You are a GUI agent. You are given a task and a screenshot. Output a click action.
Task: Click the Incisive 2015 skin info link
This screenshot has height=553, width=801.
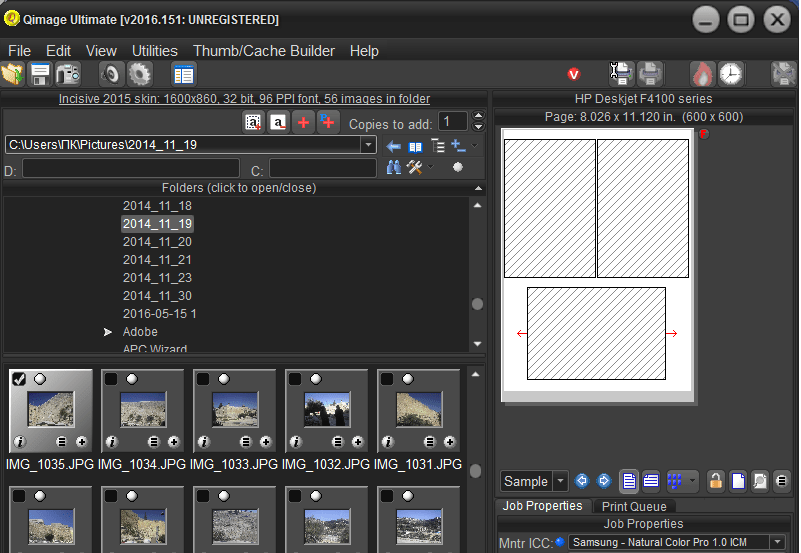[244, 99]
